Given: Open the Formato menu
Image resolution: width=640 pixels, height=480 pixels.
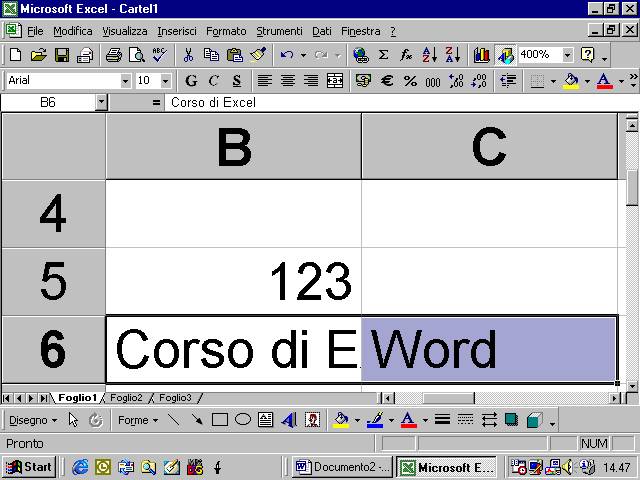Looking at the screenshot, I should [226, 31].
